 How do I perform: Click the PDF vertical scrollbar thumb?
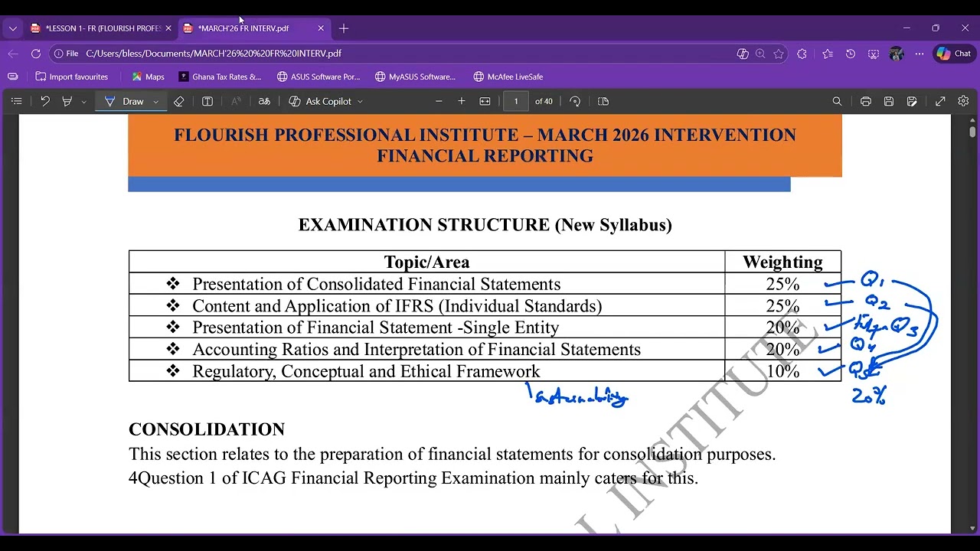coord(972,131)
